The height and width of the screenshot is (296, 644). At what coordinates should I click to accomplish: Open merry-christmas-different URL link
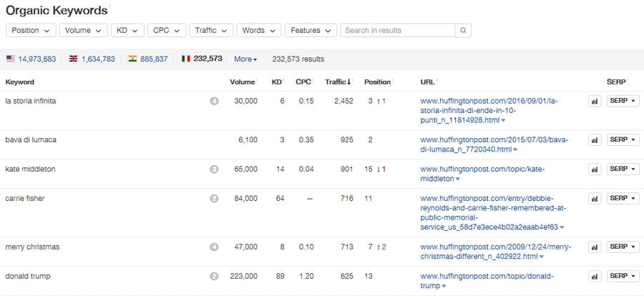496,252
